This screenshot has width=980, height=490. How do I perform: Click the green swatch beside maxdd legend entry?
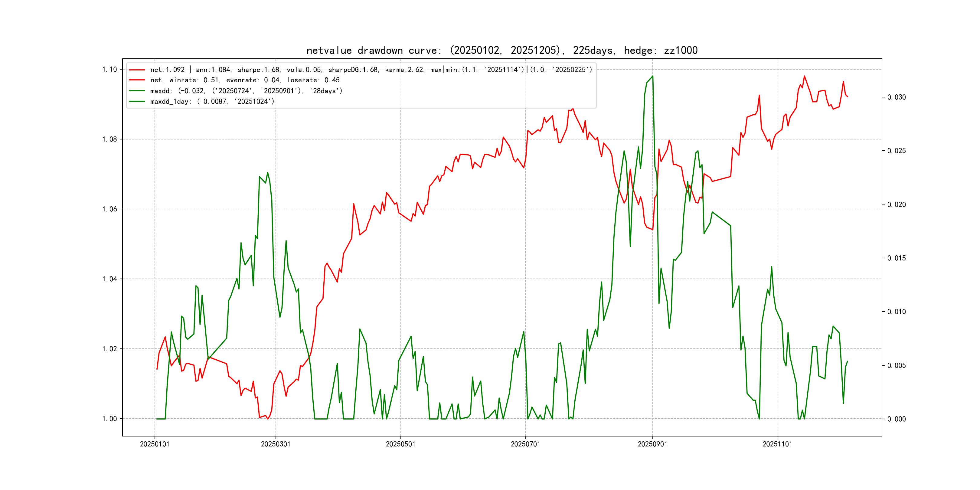(137, 91)
